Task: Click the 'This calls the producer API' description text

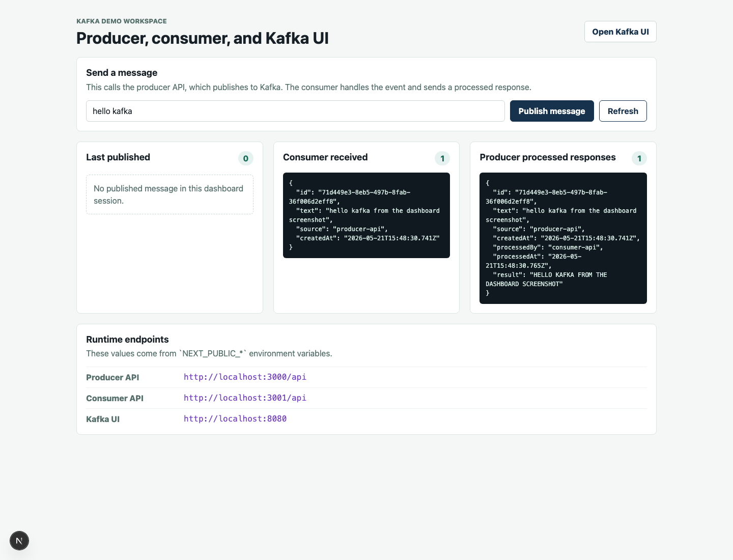Action: point(308,87)
